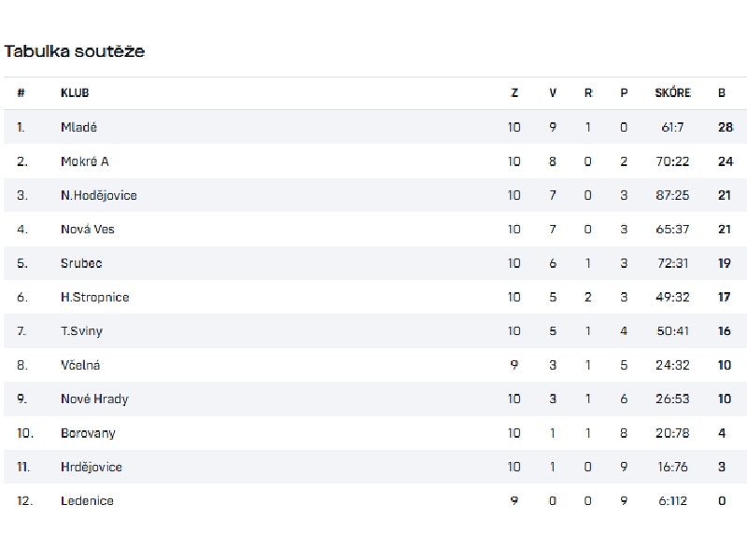
Task: Select the N.Hodějovice team row
Action: 99,195
